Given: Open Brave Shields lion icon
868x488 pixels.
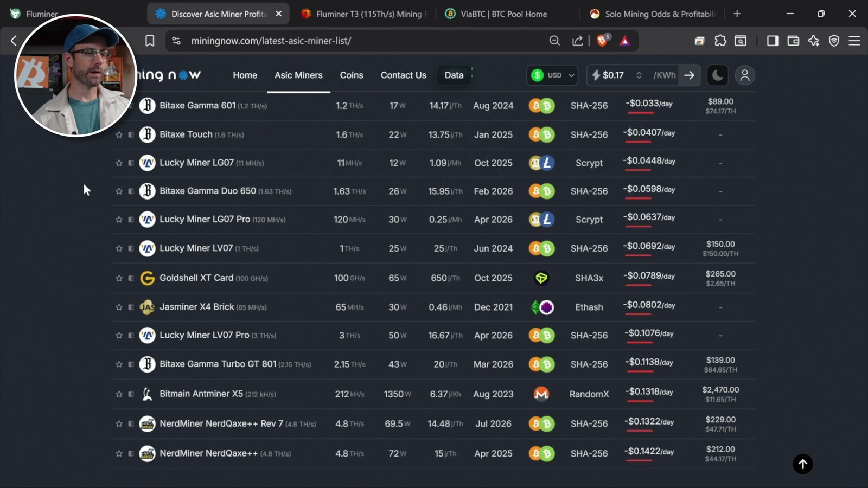Looking at the screenshot, I should click(603, 40).
